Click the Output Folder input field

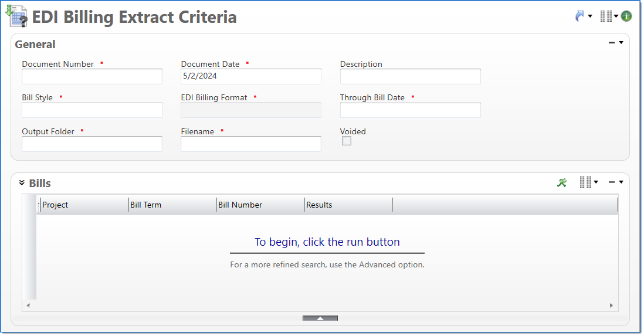pos(92,144)
